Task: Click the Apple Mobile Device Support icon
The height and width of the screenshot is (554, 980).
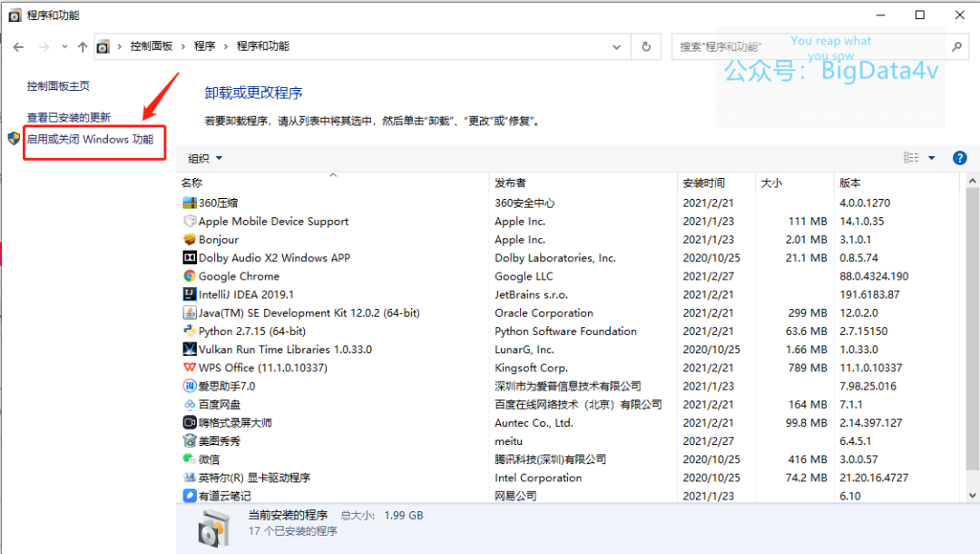Action: click(x=190, y=221)
